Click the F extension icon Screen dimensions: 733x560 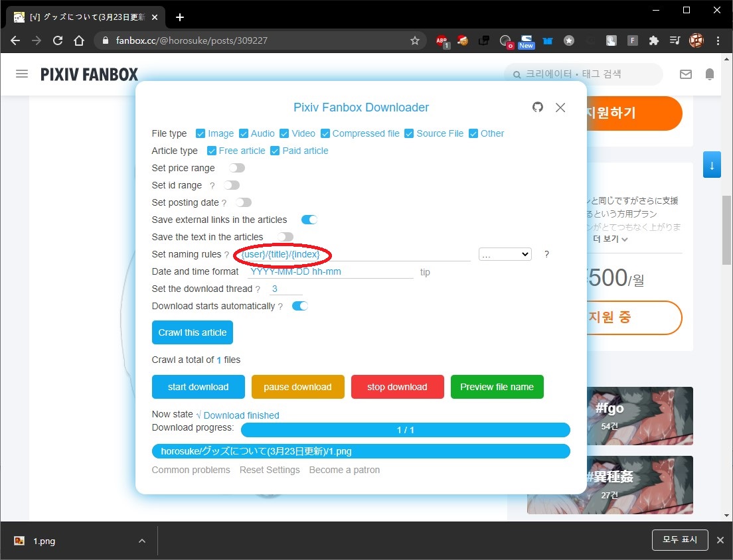(x=632, y=40)
